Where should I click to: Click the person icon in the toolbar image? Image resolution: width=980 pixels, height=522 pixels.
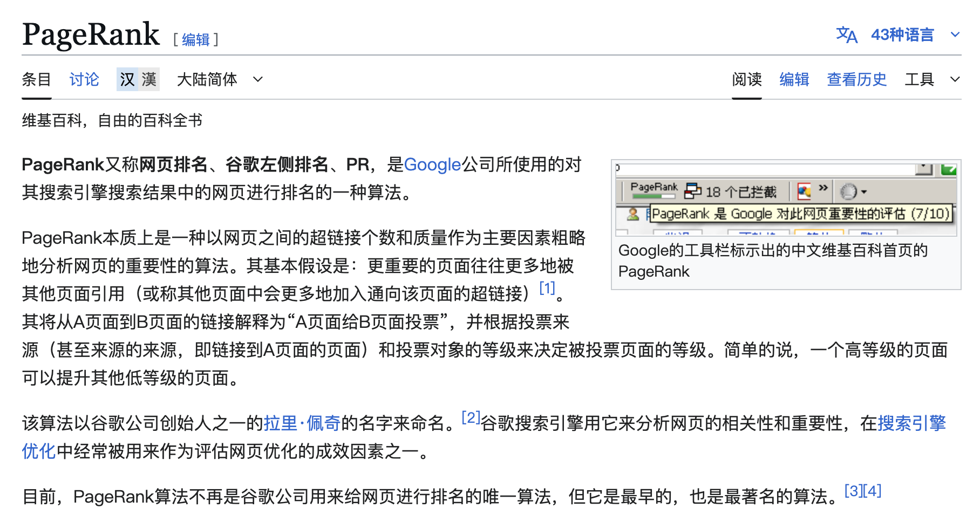click(632, 214)
